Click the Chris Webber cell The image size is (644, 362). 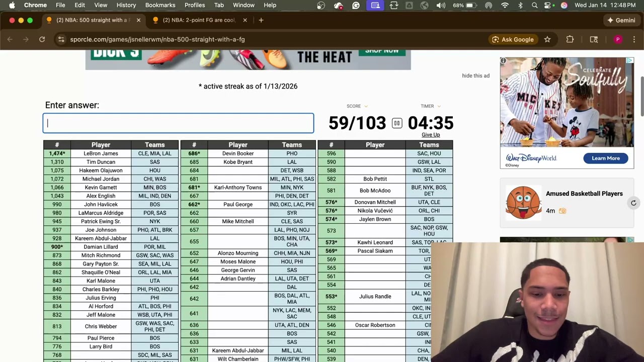[x=101, y=327]
